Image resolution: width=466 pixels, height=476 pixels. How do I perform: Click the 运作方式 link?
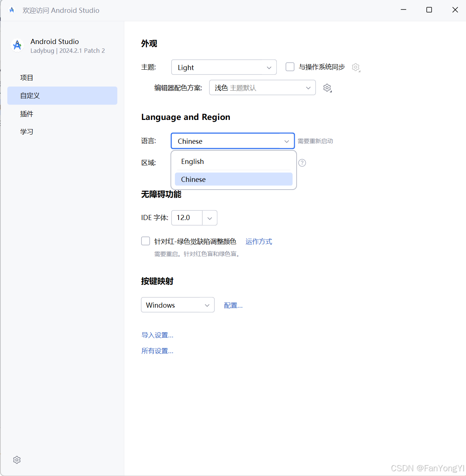coord(259,241)
